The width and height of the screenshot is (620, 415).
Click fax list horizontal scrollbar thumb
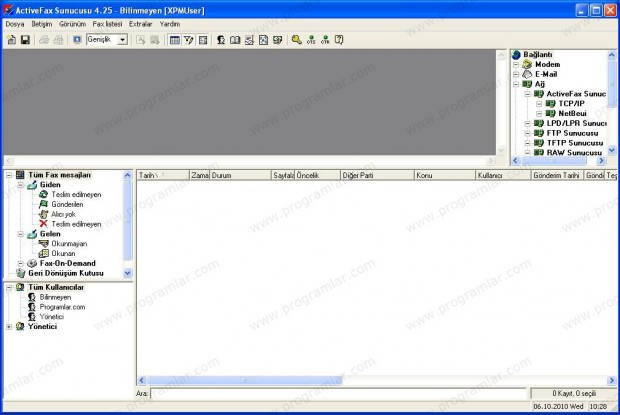click(245, 381)
